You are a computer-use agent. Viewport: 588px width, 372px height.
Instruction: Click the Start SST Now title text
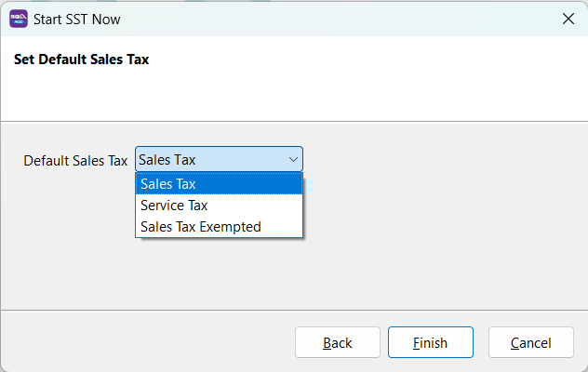coord(77,19)
